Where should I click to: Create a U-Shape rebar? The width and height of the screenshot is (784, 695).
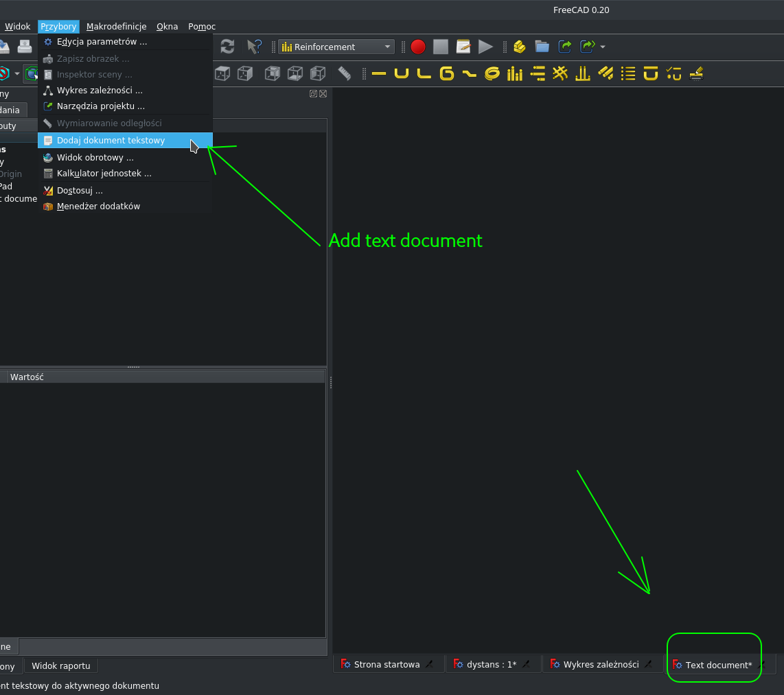[x=401, y=73]
